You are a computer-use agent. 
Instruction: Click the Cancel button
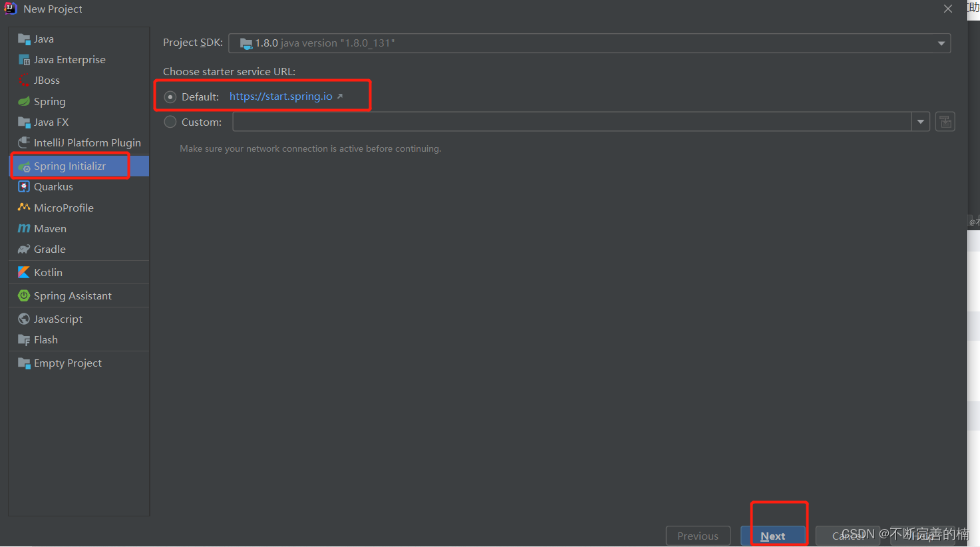pyautogui.click(x=848, y=536)
